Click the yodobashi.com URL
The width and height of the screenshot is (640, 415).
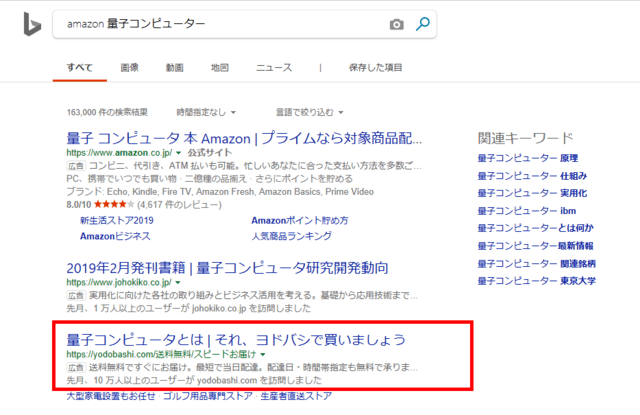162,354
